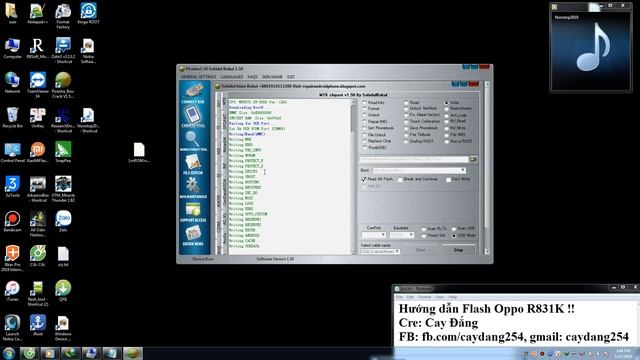
Task: Toggle the Read All Flash checkbox
Action: click(x=377, y=179)
